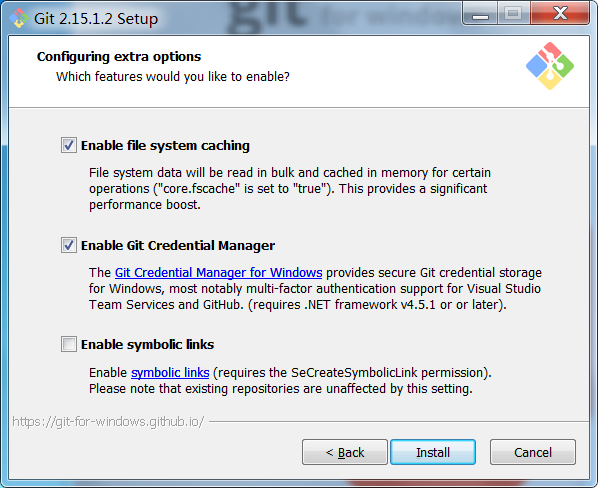Click the git-for-windows.github.io URL text

click(x=108, y=422)
